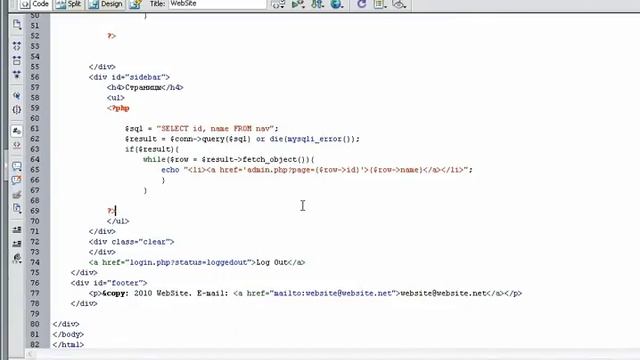
Task: Click line number 74 in gutter
Action: tap(35, 262)
